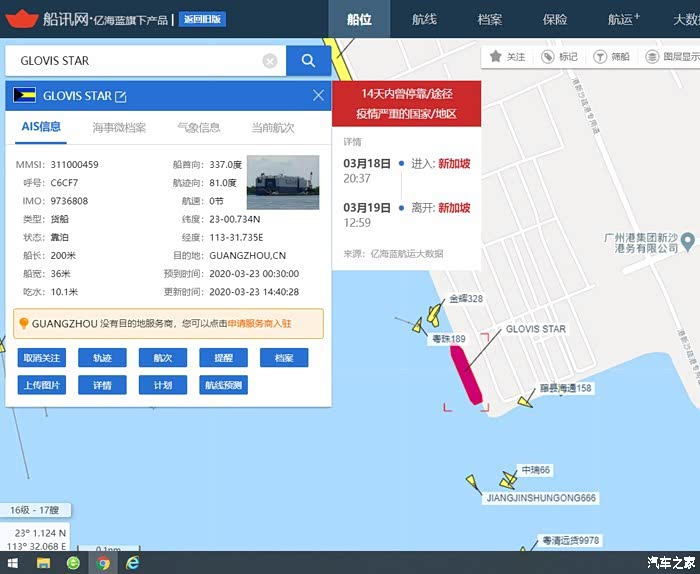700x574 pixels.
Task: Click the second 新加坡 entry (离开)
Action: (x=454, y=208)
